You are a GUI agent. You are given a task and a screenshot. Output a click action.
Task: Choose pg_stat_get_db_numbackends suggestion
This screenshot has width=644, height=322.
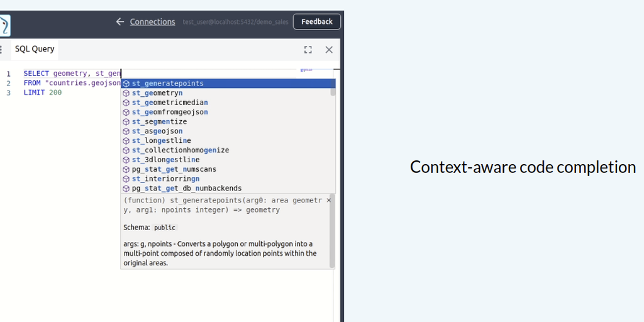[228, 188]
